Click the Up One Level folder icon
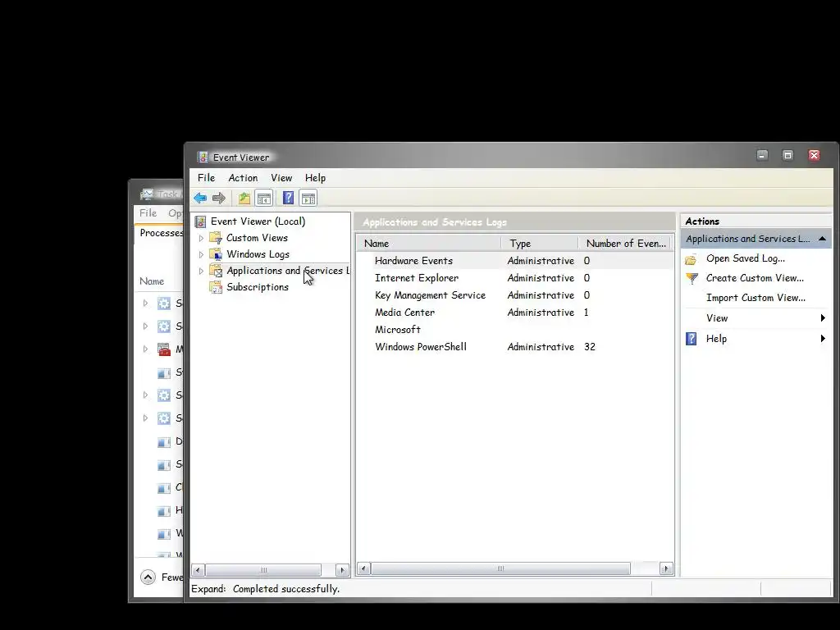Viewport: 840px width, 630px height. click(x=244, y=199)
